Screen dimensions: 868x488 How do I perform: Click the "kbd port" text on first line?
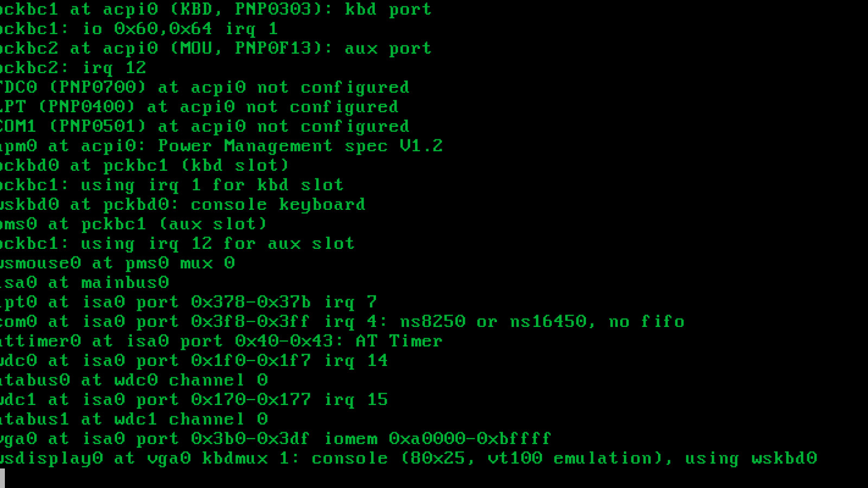click(x=388, y=9)
